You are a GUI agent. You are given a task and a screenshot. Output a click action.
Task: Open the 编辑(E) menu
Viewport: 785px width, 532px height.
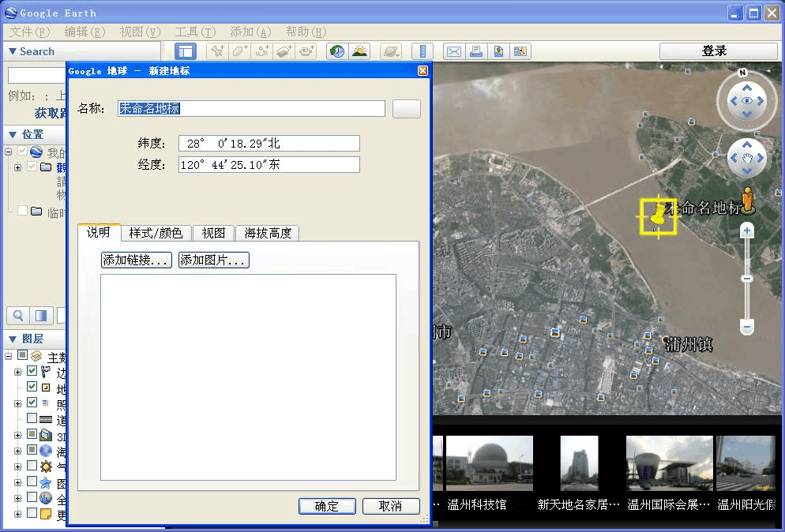(x=85, y=32)
